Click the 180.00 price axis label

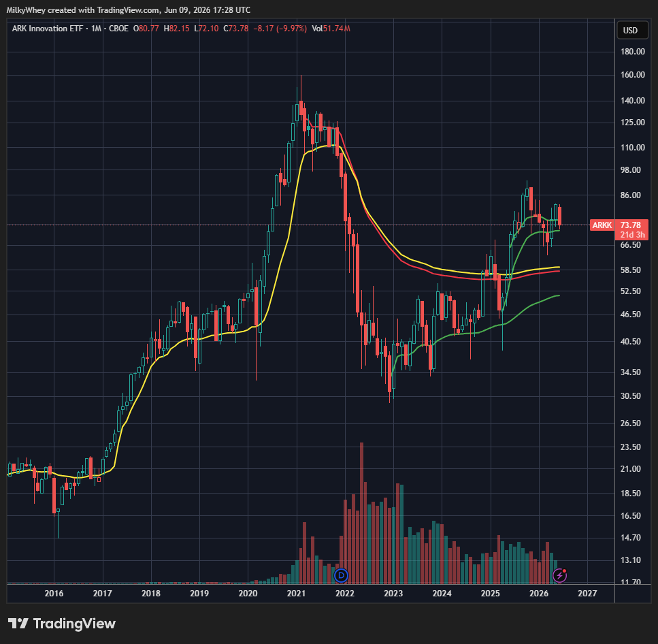pyautogui.click(x=632, y=52)
